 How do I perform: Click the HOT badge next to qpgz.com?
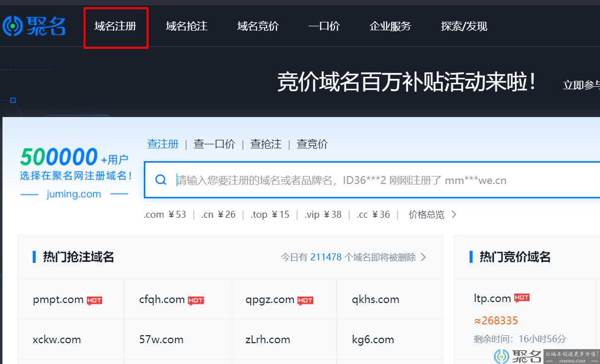pyautogui.click(x=305, y=300)
